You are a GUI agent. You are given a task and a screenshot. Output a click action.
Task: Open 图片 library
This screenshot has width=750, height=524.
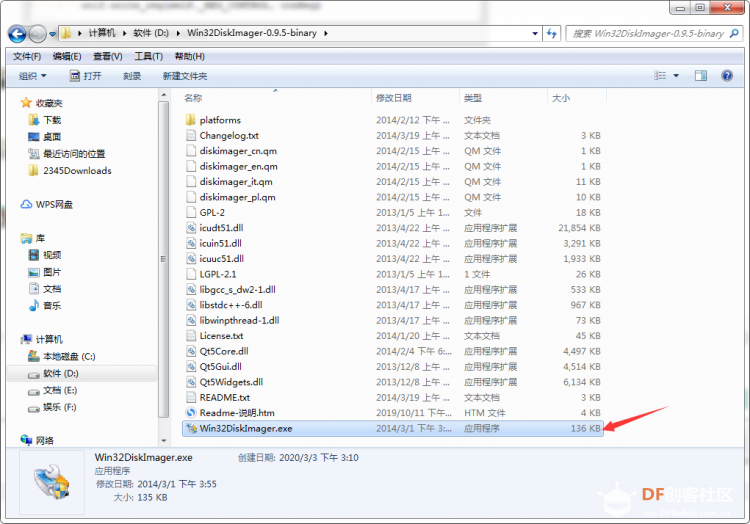click(x=45, y=272)
